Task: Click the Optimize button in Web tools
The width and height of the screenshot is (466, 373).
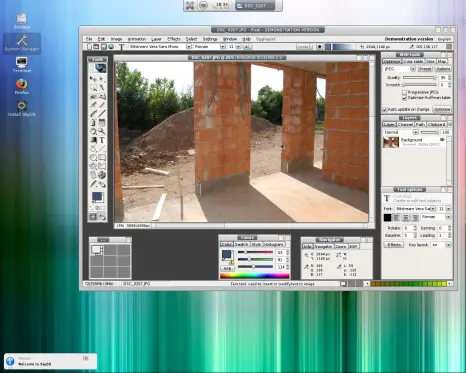Action: pos(442,109)
